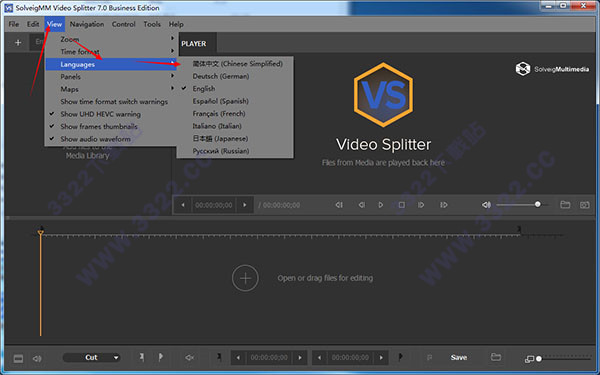Viewport: 600px width, 375px height.
Task: Click the mute segment audio icon
Action: (x=190, y=358)
